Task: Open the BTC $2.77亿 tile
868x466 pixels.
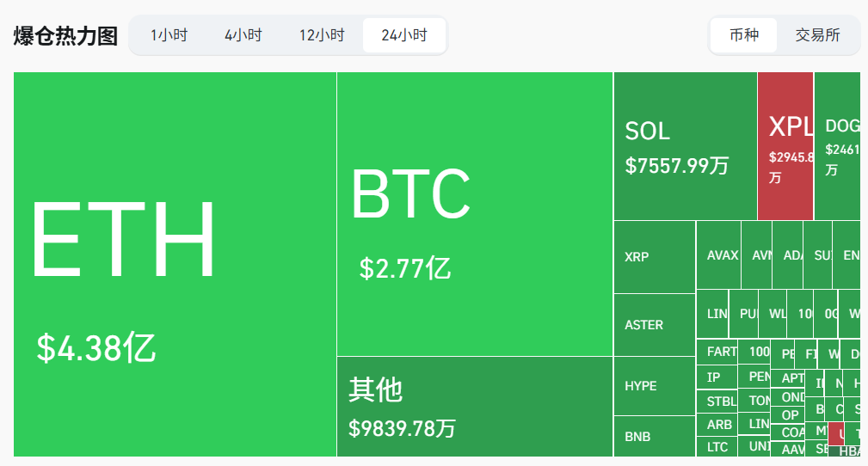Action: [x=474, y=213]
